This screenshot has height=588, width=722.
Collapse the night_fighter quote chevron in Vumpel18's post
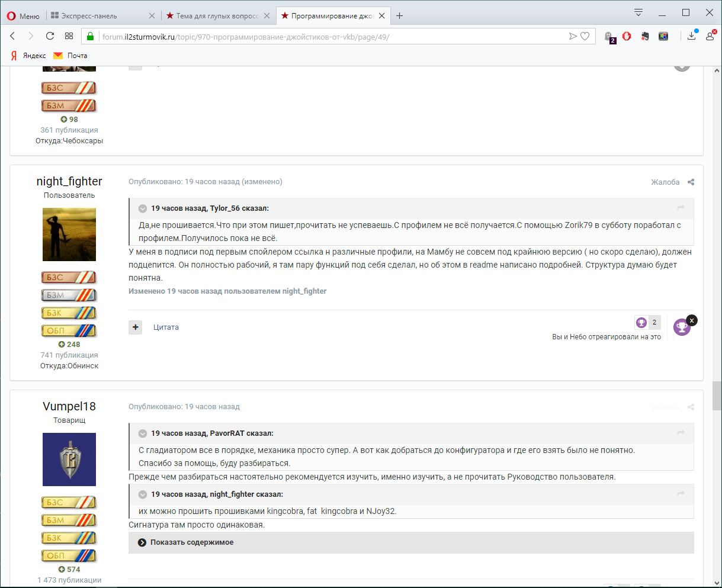(143, 494)
